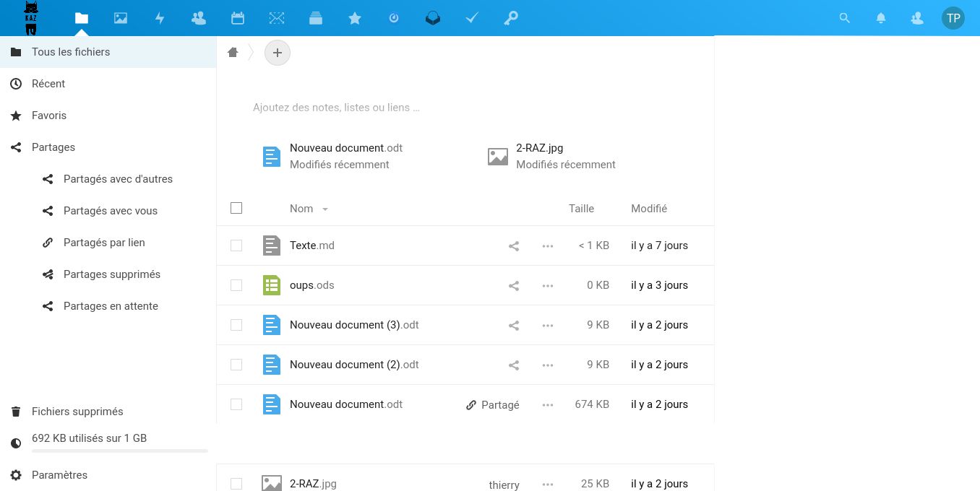Tick the checkbox for Texte.md

pyautogui.click(x=236, y=245)
